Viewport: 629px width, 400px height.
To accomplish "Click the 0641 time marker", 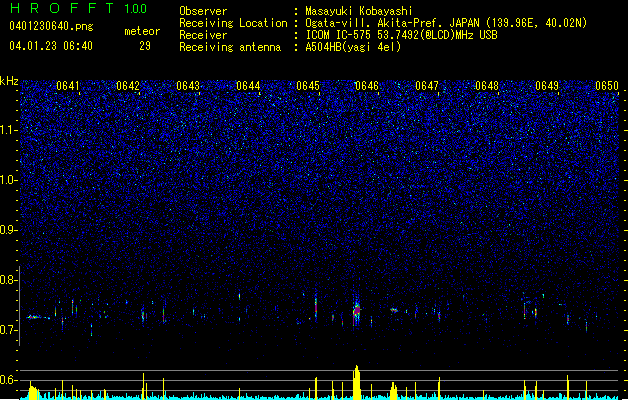I will click(67, 86).
